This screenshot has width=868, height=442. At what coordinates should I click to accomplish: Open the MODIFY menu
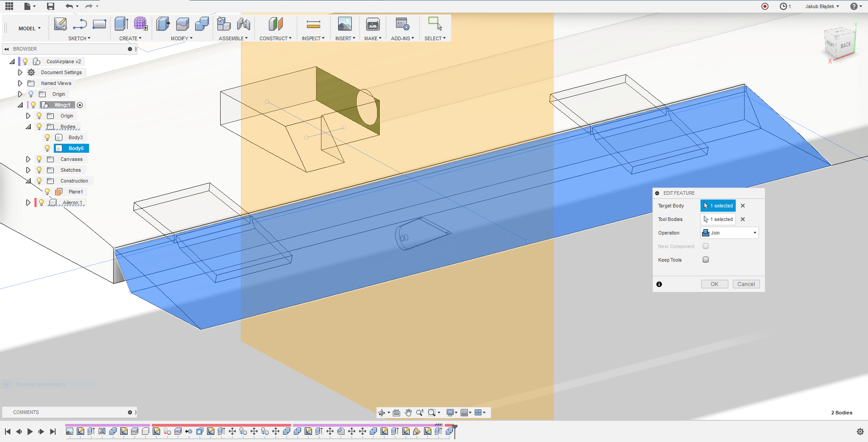point(181,38)
